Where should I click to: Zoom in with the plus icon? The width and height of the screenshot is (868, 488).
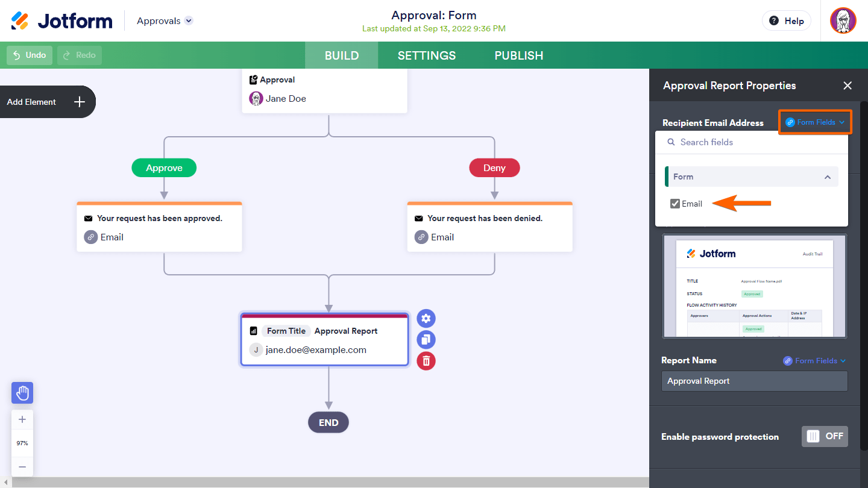coord(22,419)
